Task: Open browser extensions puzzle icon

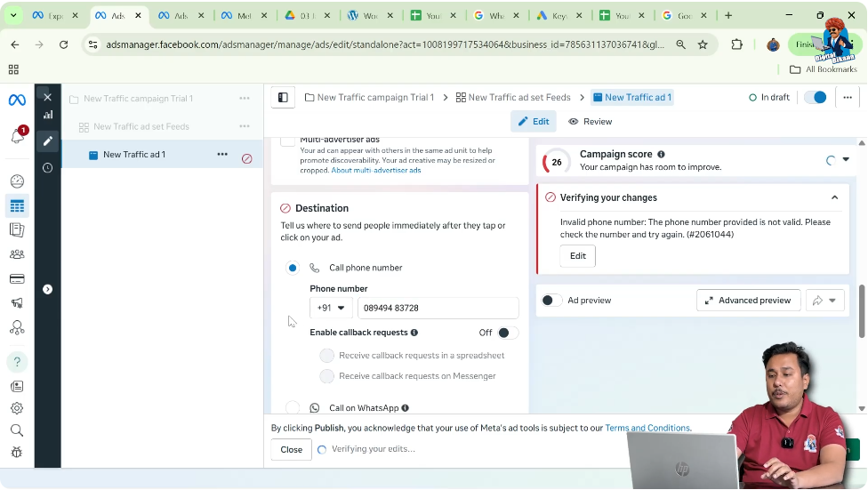Action: click(736, 44)
